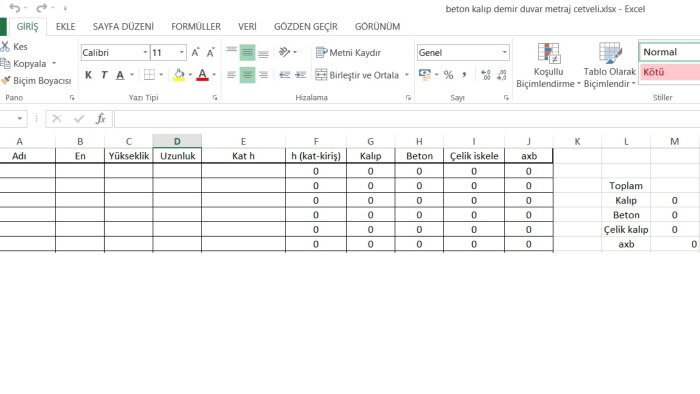Open Sayı dialog launcher
Screen dimensions: 700x394
(x=506, y=98)
